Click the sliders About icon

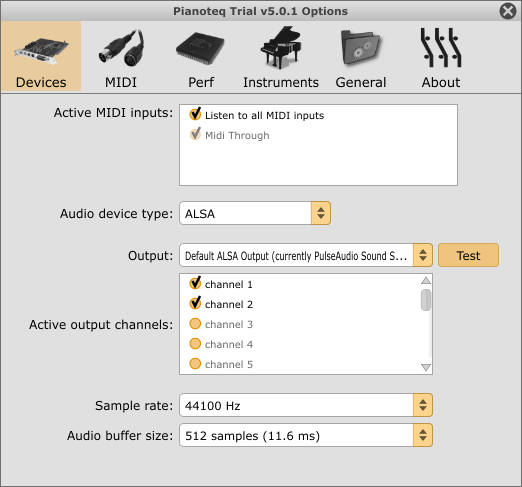pos(441,48)
